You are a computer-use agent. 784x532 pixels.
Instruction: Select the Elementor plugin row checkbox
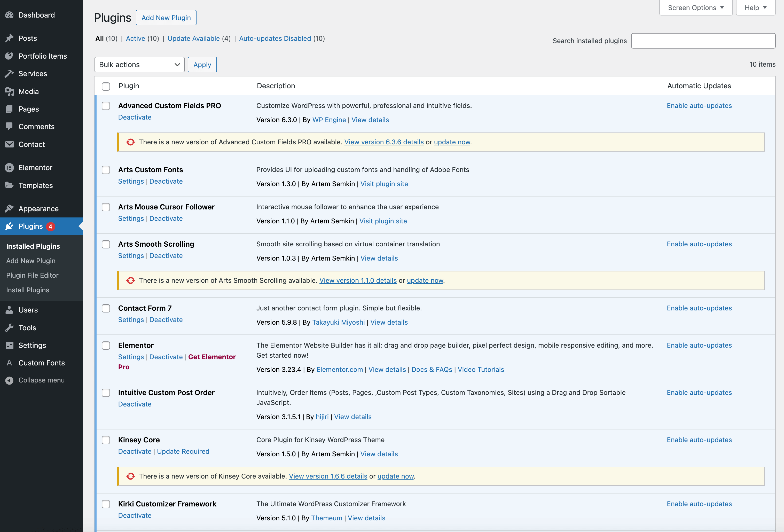tap(106, 346)
